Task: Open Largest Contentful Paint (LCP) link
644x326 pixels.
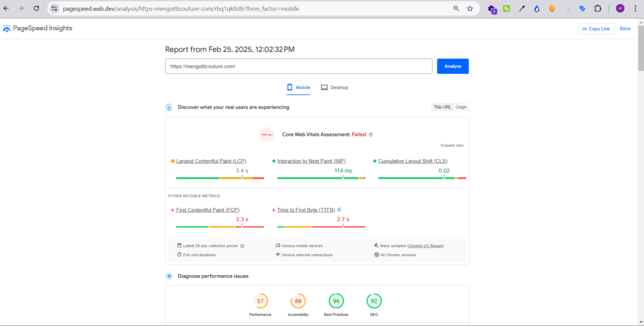Action: point(211,161)
